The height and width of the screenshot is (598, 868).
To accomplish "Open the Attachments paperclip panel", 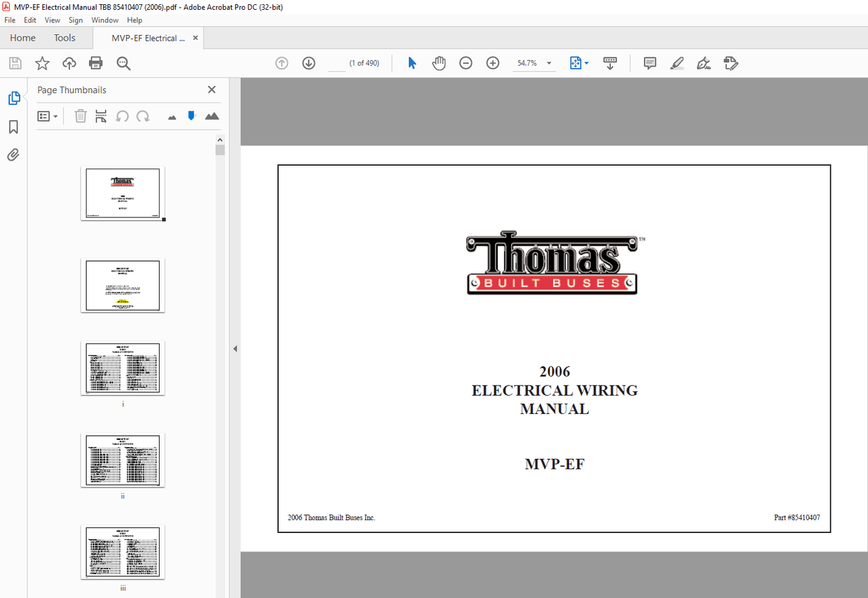I will click(13, 155).
